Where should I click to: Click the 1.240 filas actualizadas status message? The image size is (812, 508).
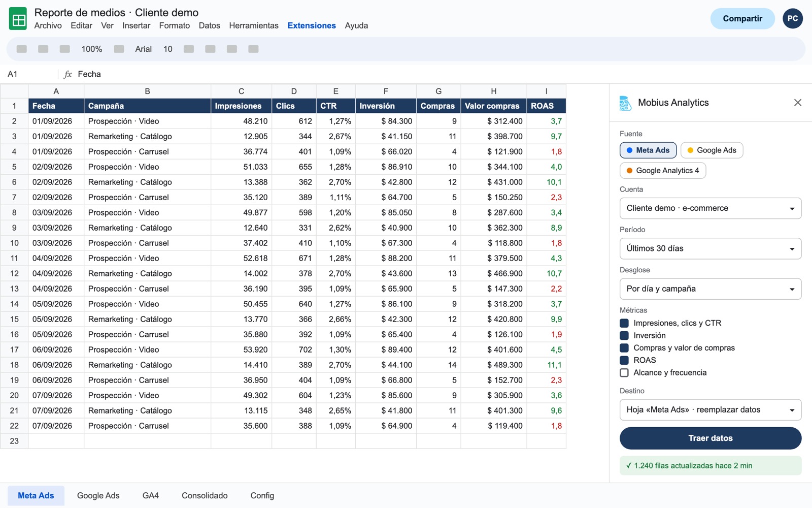710,466
